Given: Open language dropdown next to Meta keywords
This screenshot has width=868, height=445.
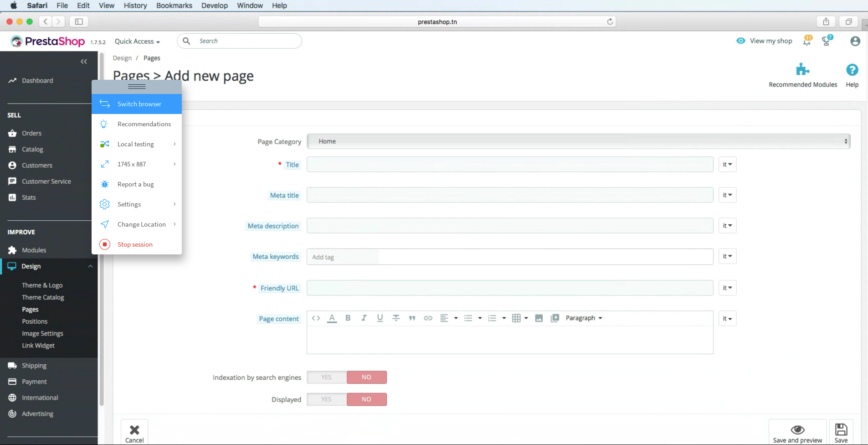Looking at the screenshot, I should click(x=727, y=256).
